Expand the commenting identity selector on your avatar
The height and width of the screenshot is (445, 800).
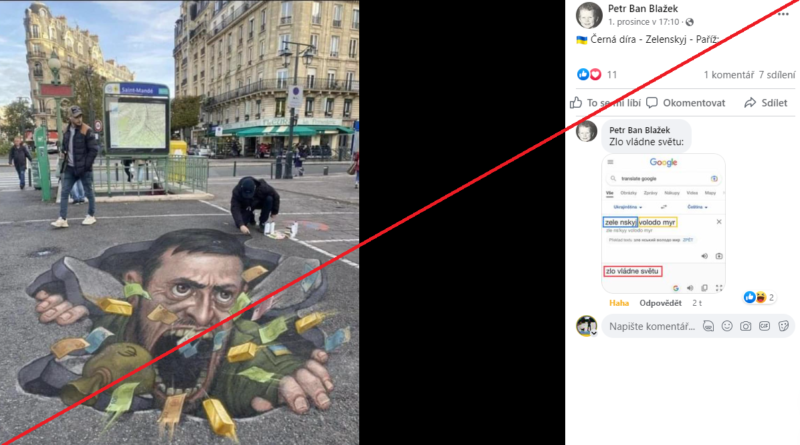[593, 333]
